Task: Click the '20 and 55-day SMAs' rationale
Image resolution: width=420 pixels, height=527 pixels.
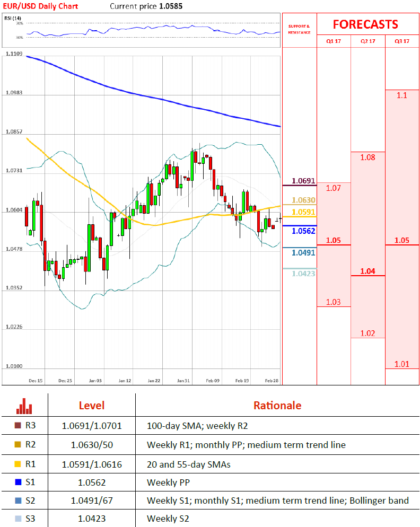Action: point(189,464)
